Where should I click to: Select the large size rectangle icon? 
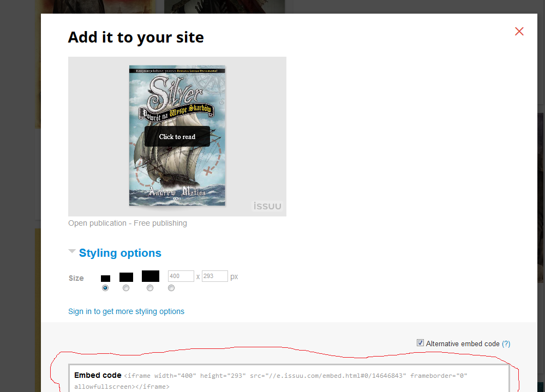[151, 276]
